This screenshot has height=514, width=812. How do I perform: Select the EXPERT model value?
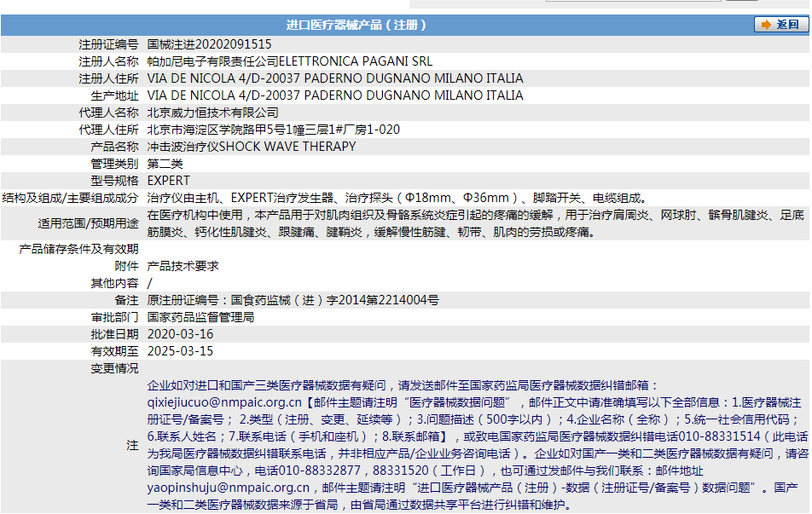[x=169, y=182]
